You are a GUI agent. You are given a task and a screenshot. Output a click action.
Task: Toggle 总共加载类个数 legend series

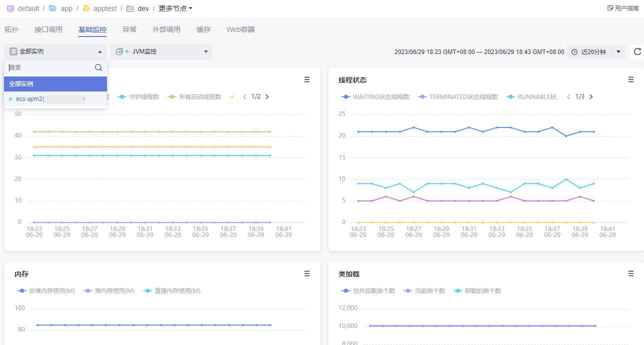click(x=368, y=291)
